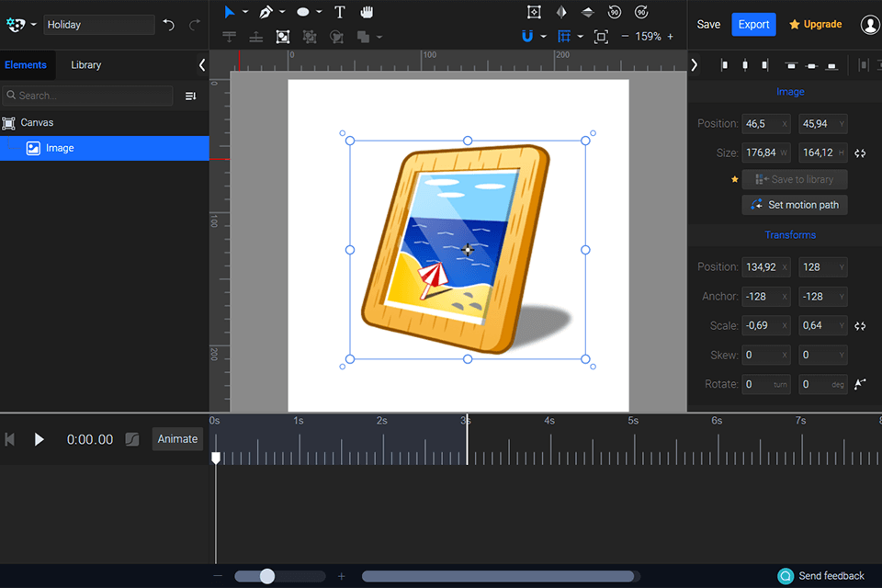882x588 pixels.
Task: Select the Text tool
Action: point(339,12)
